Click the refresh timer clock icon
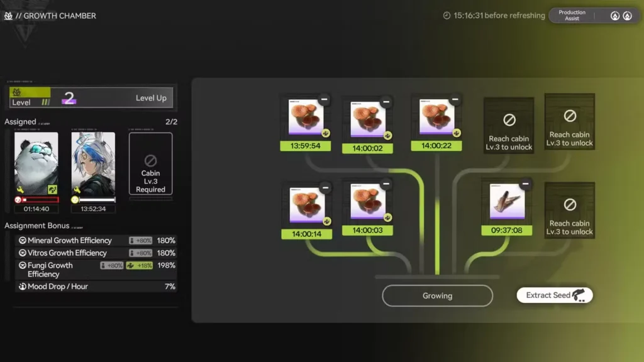 click(x=447, y=16)
